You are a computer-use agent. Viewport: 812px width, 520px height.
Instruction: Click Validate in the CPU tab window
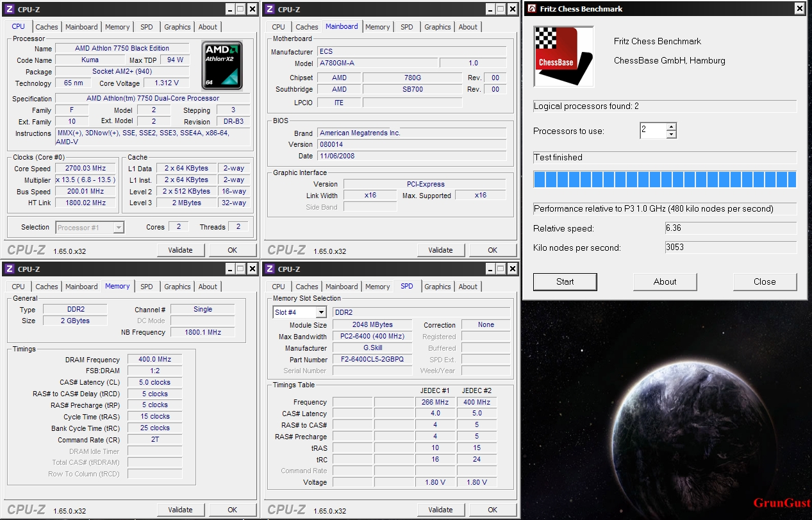pos(180,250)
